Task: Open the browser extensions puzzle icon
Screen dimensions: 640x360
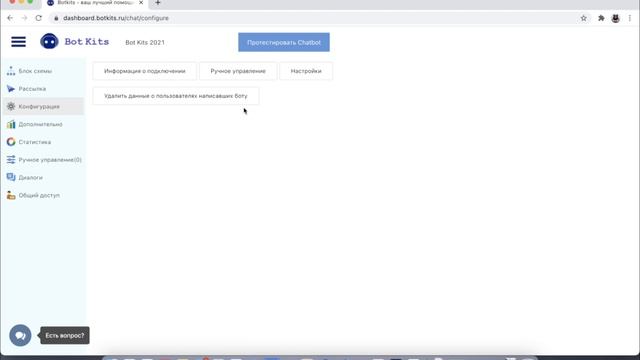Action: [x=601, y=18]
